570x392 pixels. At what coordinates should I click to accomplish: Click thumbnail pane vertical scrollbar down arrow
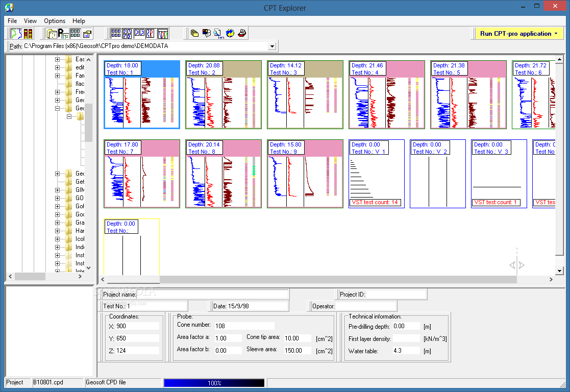click(x=559, y=271)
